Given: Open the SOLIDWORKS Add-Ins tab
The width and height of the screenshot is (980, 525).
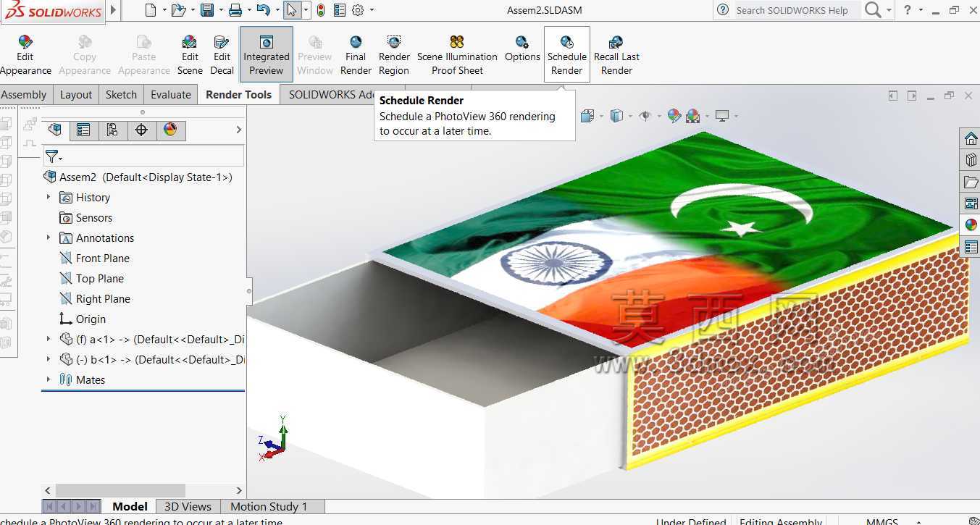Looking at the screenshot, I should point(331,94).
